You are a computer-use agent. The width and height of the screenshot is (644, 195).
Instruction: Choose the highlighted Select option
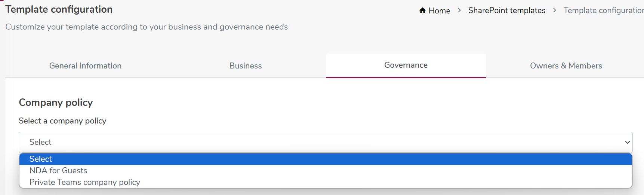(x=326, y=159)
